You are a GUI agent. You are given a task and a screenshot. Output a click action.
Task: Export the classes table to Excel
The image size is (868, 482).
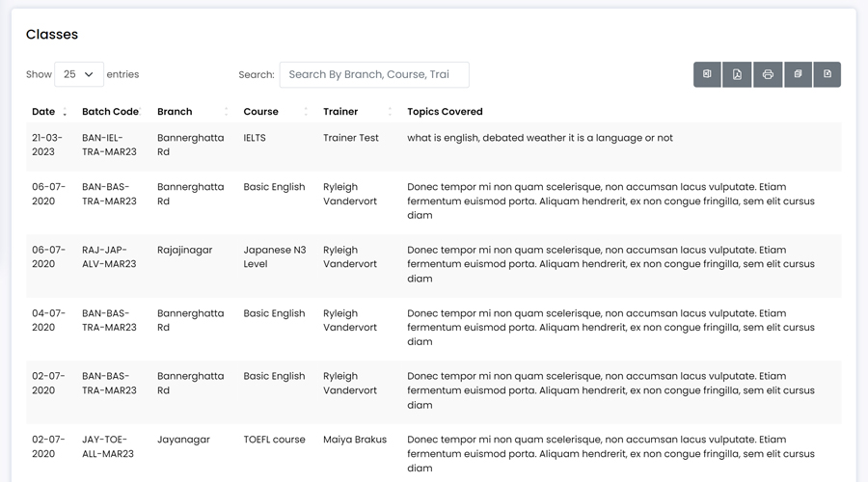click(707, 74)
